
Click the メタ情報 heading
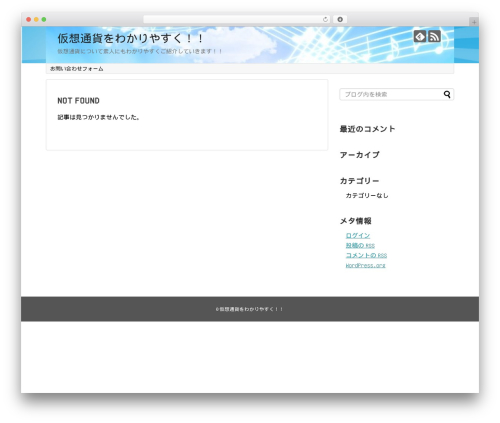pyautogui.click(x=355, y=221)
